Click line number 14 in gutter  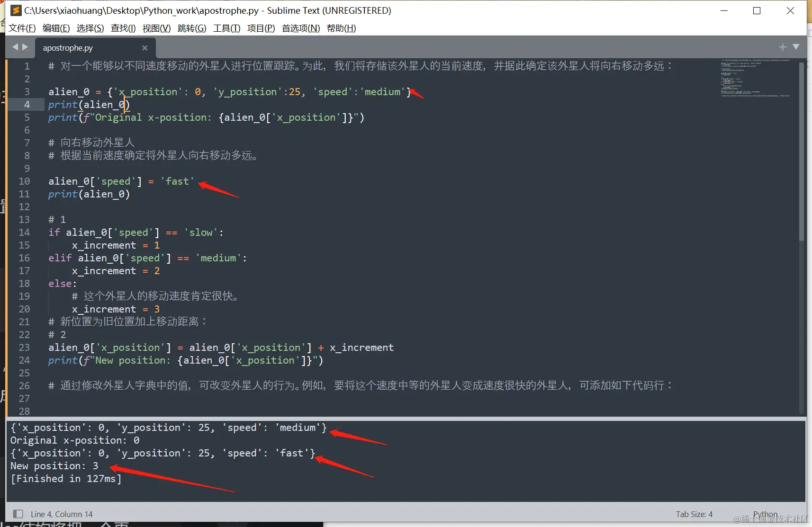[24, 232]
